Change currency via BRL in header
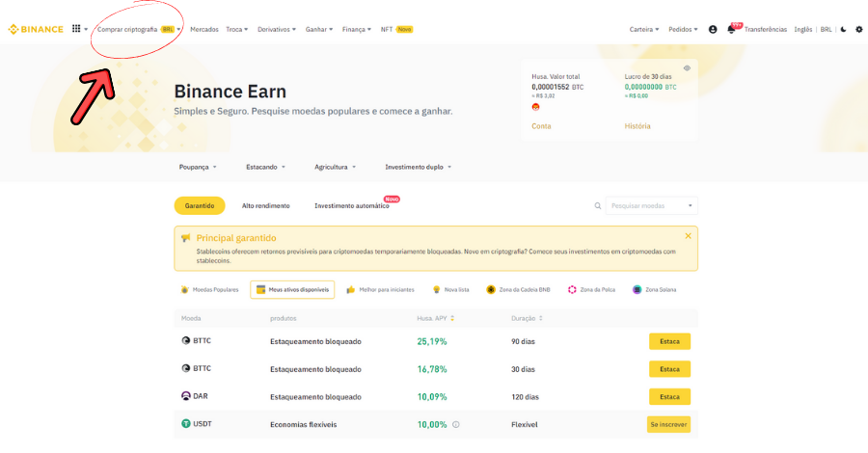 click(826, 29)
